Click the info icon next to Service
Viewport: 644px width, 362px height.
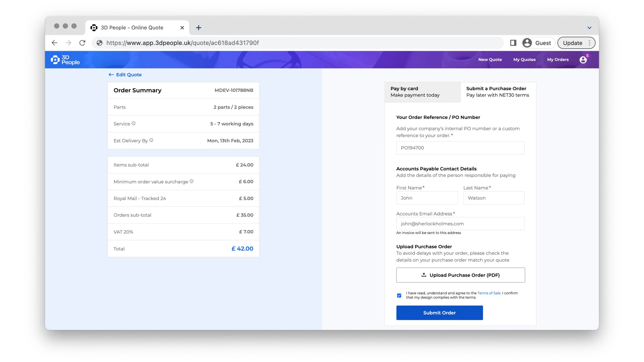133,123
